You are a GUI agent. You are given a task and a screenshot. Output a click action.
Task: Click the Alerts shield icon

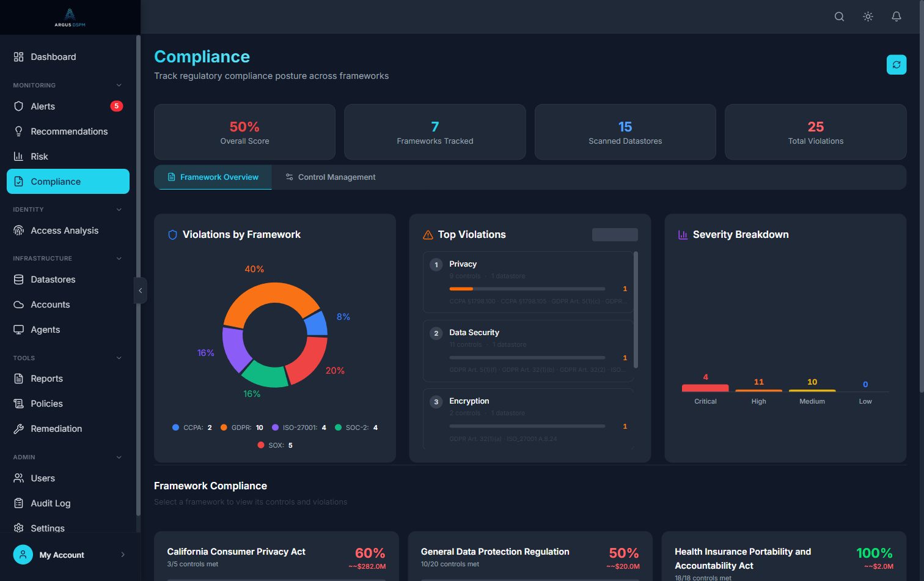click(x=18, y=106)
